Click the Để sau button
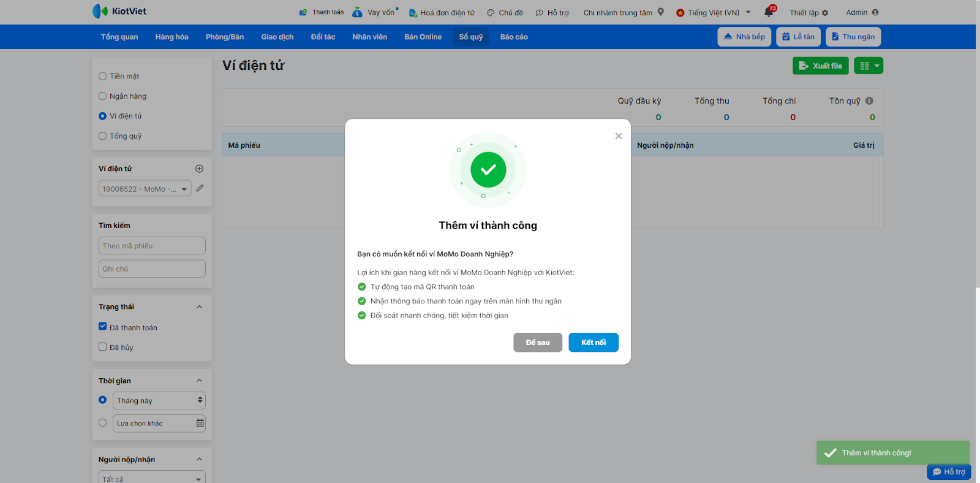980x483 pixels. (x=538, y=343)
